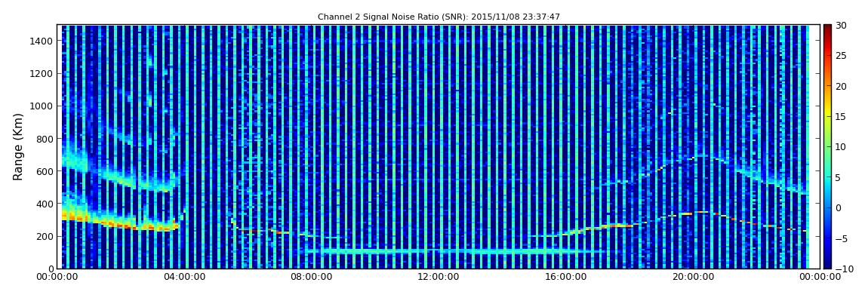Click the colorbar value −5
868x307 pixels.
[x=842, y=238]
